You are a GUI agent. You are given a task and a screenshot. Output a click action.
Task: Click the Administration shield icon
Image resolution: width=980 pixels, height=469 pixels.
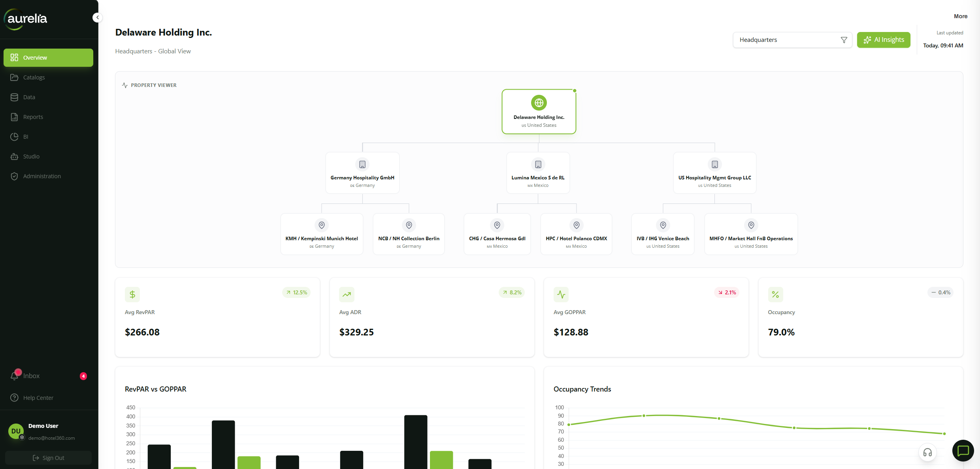click(14, 176)
